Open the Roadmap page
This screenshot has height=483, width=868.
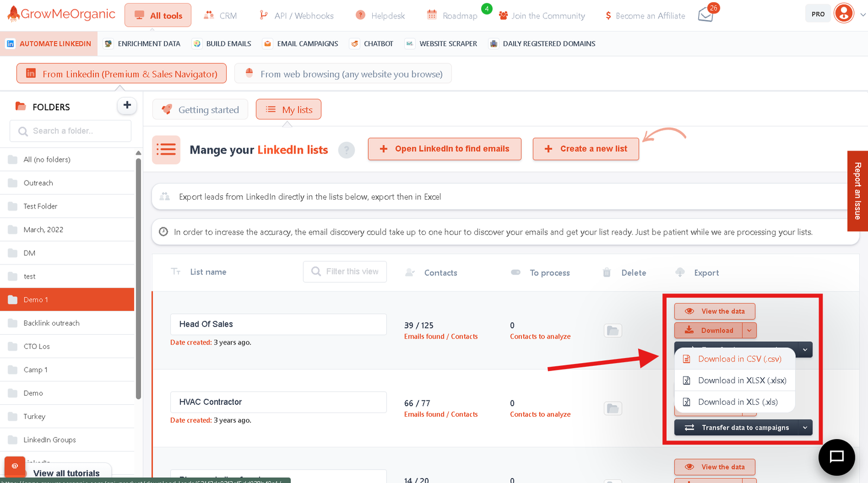pyautogui.click(x=452, y=16)
